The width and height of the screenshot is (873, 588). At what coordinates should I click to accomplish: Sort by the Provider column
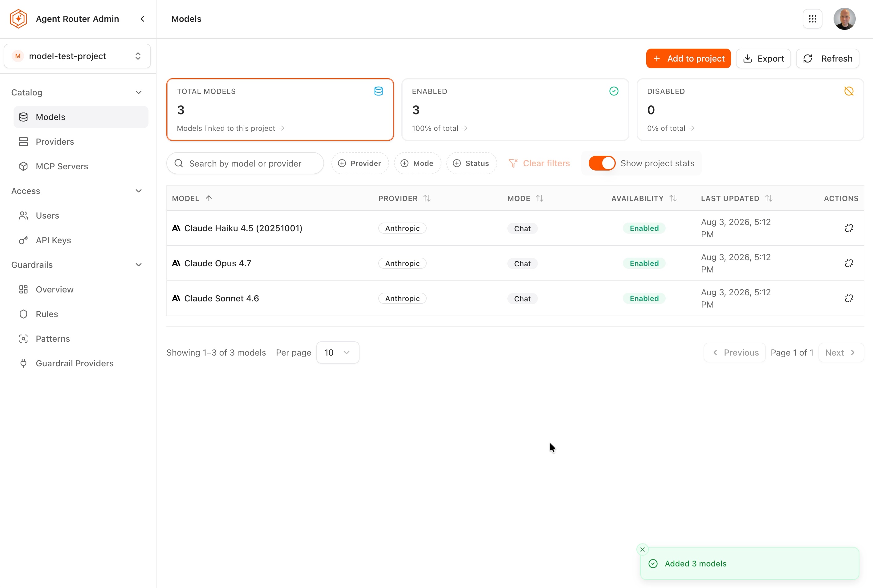(x=404, y=198)
